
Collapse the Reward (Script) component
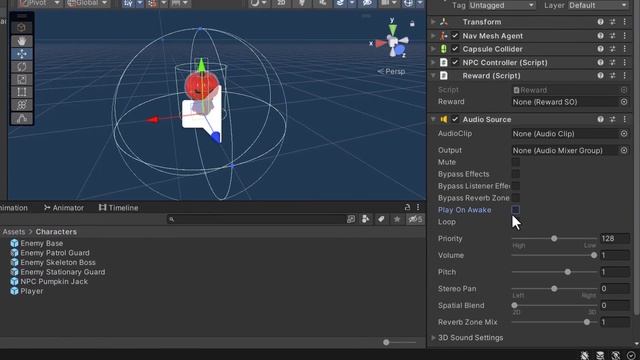[433, 76]
